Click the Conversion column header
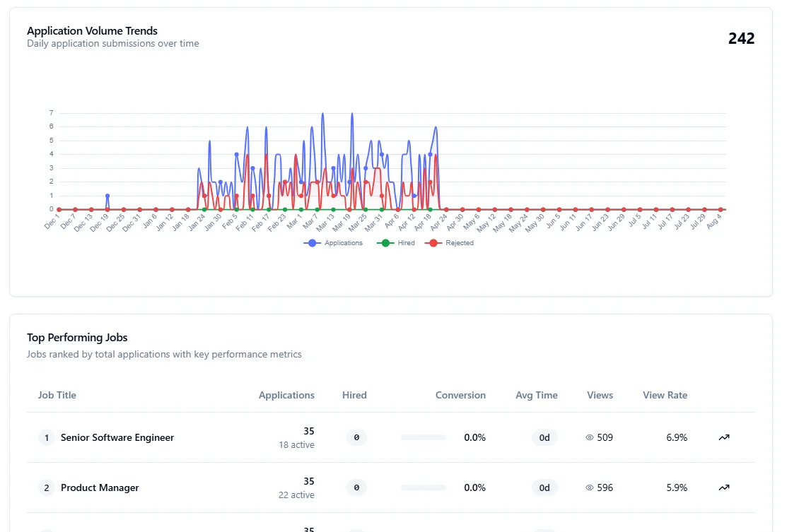The width and height of the screenshot is (787, 532). tap(460, 395)
